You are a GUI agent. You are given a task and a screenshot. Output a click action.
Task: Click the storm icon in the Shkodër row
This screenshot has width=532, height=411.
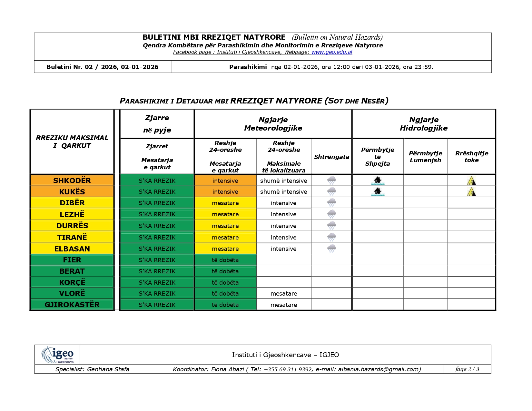(x=331, y=181)
